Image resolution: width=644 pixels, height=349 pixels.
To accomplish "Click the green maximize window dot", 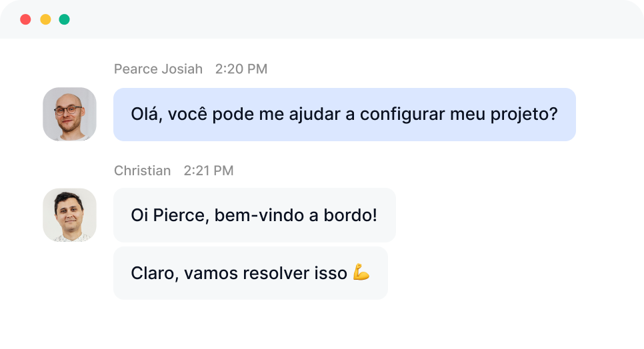I will point(65,19).
